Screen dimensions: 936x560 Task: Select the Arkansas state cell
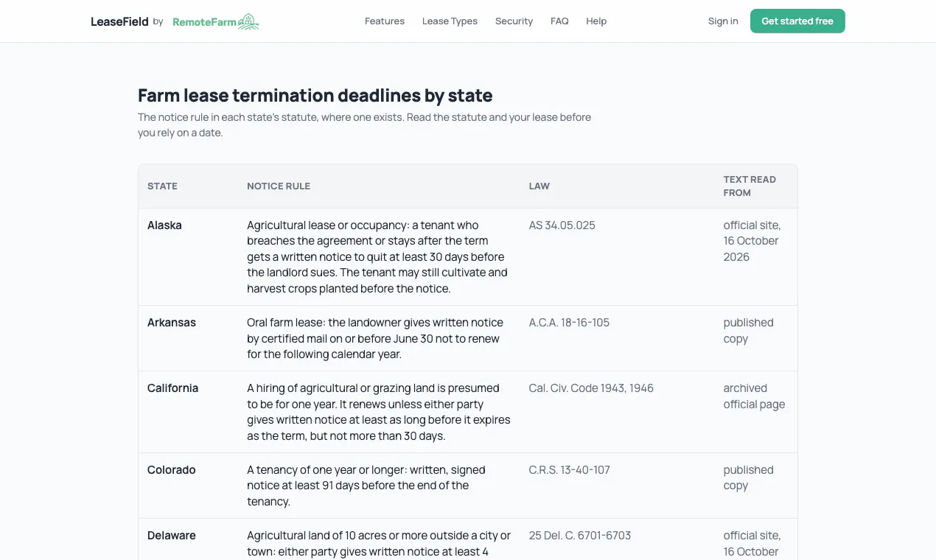coord(172,323)
